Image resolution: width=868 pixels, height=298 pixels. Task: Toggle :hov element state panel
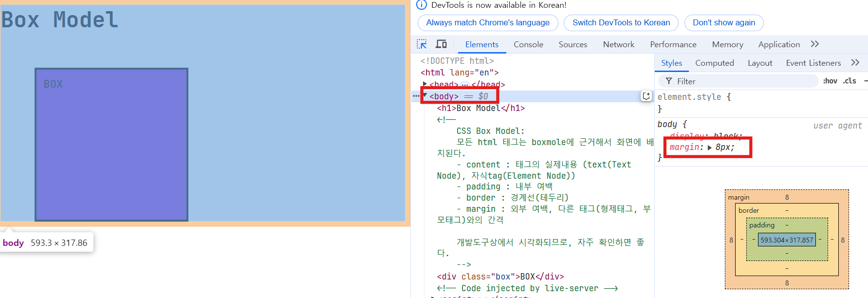[830, 81]
